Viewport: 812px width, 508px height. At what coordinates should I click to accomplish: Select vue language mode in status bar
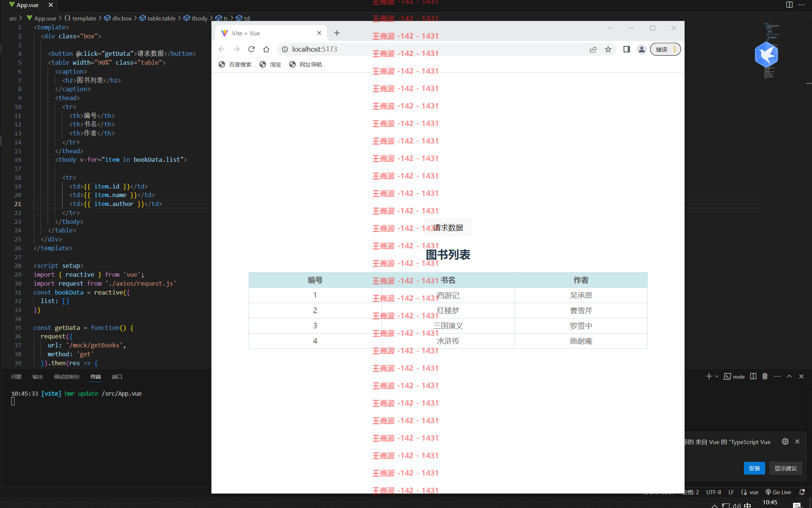[x=750, y=492]
